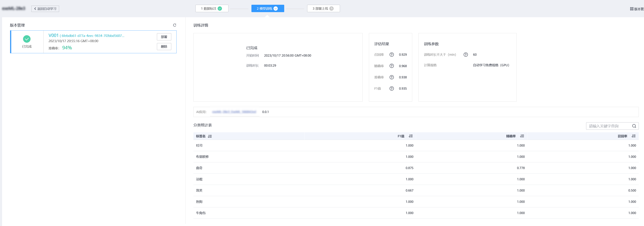Open the V001 version link
The image size is (644, 226).
[x=53, y=35]
